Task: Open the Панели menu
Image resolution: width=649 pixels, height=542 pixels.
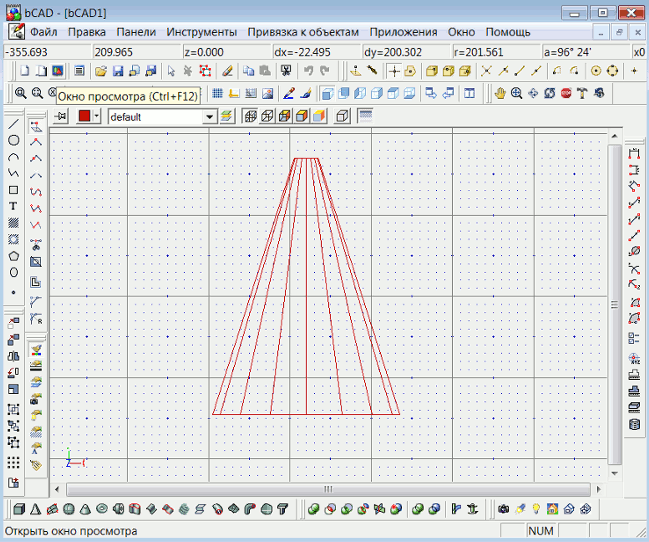Action: [136, 32]
